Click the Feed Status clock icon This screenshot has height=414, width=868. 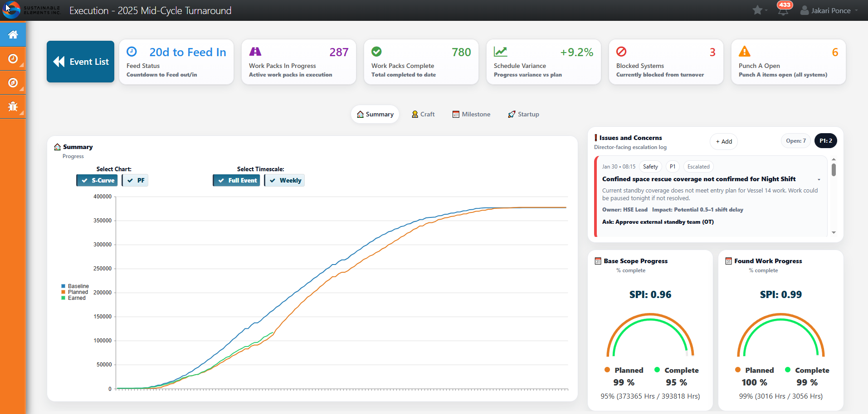click(x=132, y=52)
